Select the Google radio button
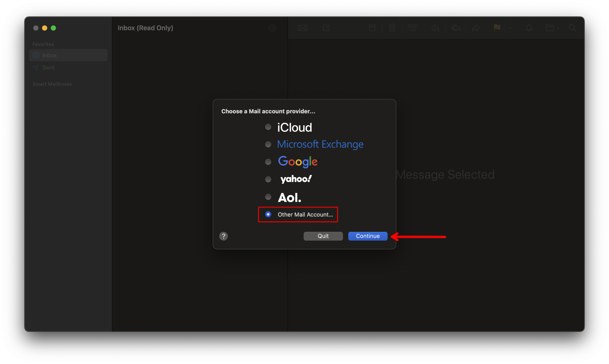609x364 pixels. (x=268, y=162)
